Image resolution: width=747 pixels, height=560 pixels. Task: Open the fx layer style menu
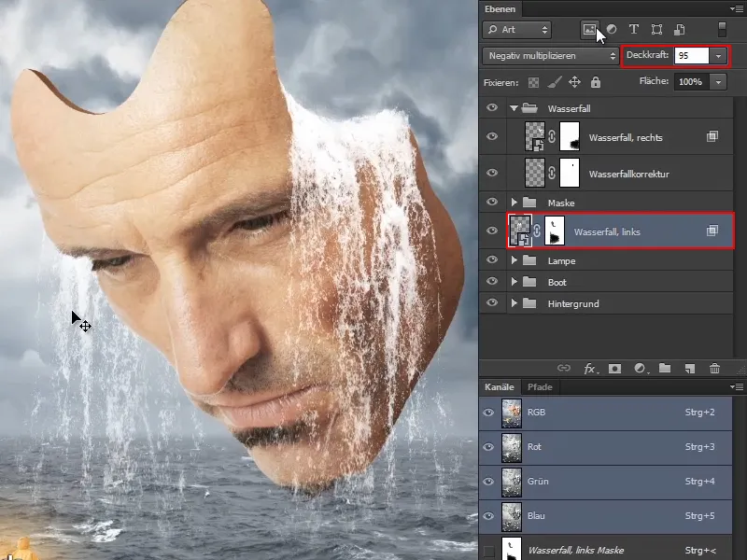click(590, 368)
